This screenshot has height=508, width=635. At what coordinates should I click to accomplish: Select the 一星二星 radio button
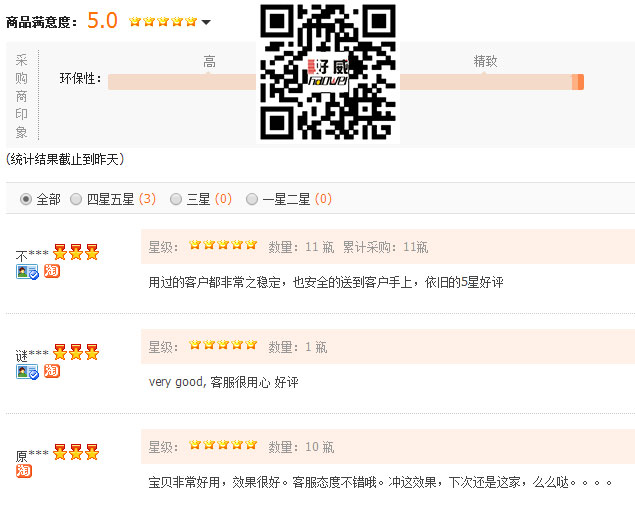pos(251,199)
